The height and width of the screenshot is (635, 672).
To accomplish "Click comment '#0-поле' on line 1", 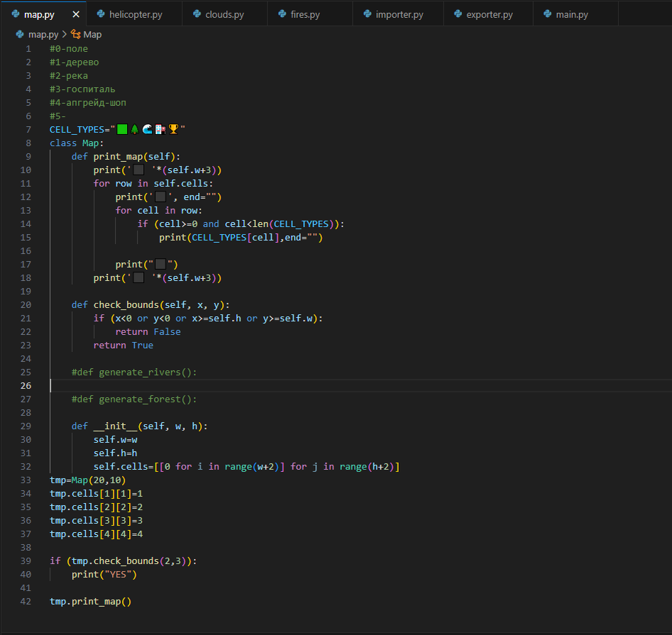I will pos(69,48).
